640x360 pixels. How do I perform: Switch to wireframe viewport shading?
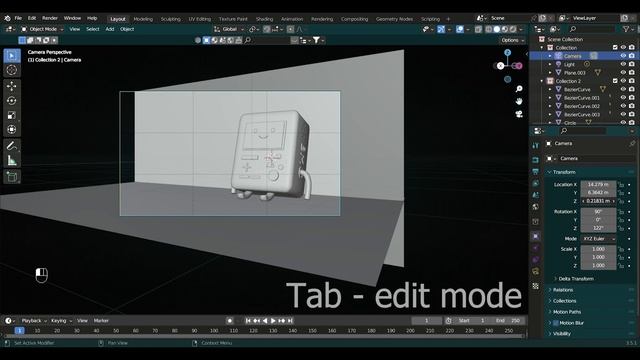pyautogui.click(x=489, y=29)
